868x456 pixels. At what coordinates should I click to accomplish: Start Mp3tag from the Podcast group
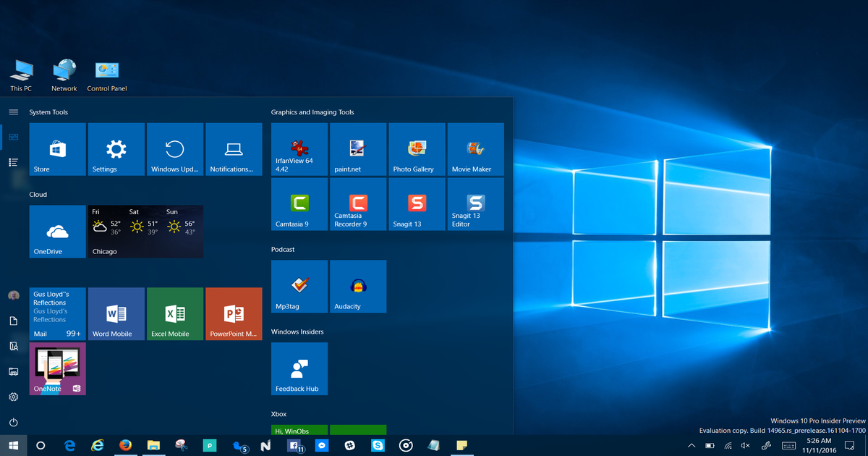[x=299, y=286]
